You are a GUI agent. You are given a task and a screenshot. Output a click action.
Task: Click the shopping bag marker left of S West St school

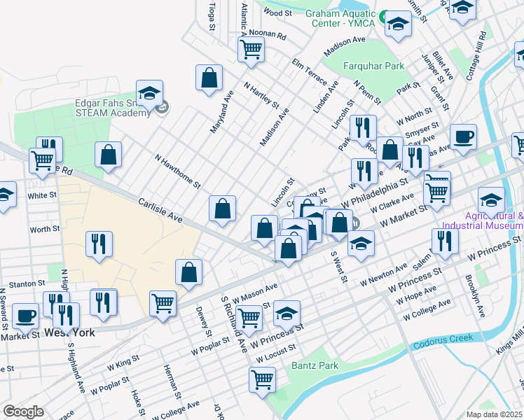[x=339, y=223]
